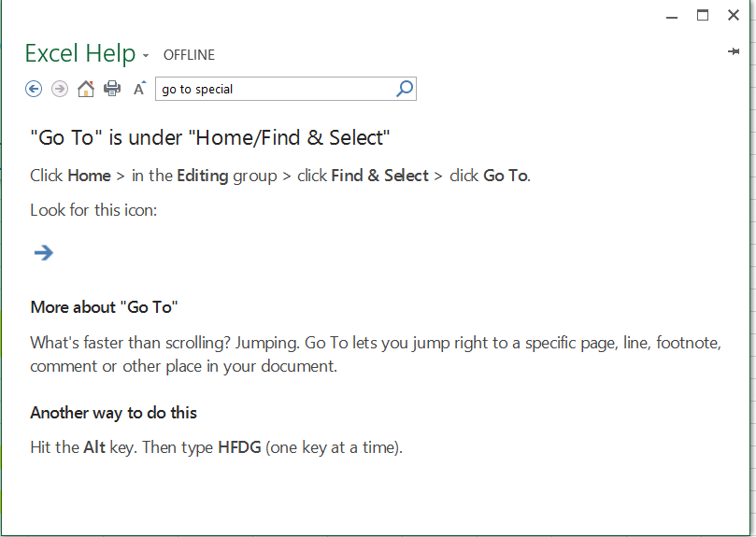This screenshot has width=756, height=537.
Task: Close the Excel Help window
Action: pyautogui.click(x=734, y=15)
